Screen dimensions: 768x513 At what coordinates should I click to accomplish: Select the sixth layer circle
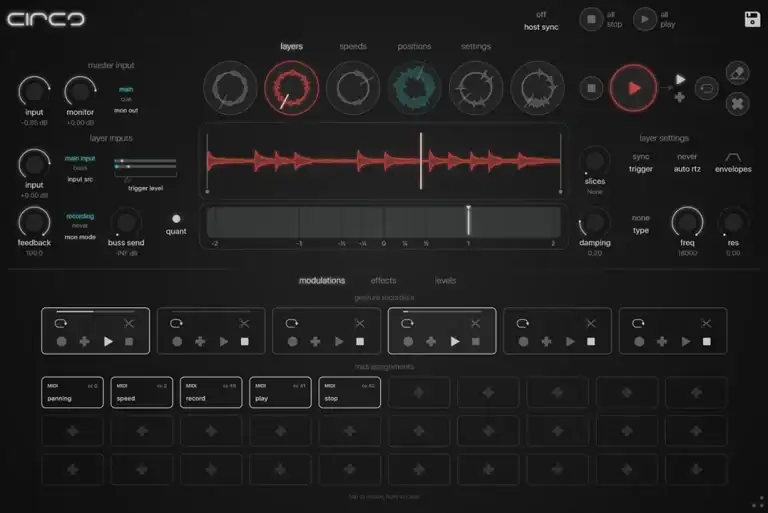537,88
